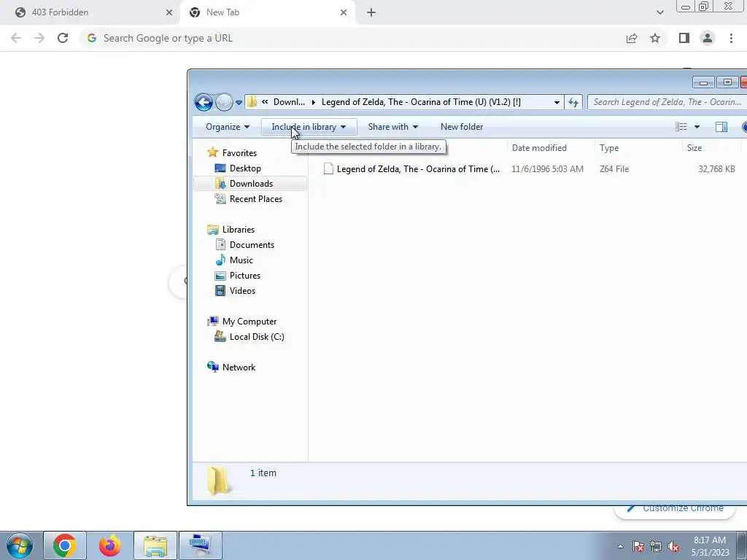The height and width of the screenshot is (560, 747).
Task: Select Downloads in the navigation pane
Action: click(251, 183)
